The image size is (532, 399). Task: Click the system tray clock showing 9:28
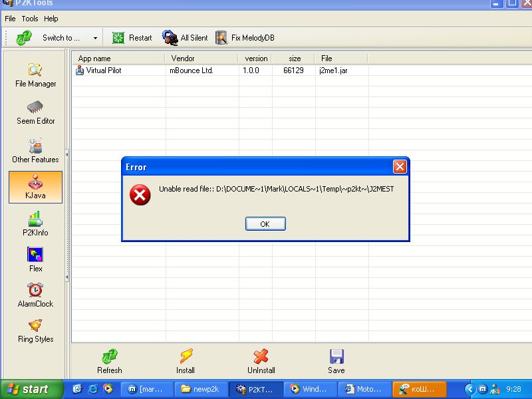pos(513,389)
